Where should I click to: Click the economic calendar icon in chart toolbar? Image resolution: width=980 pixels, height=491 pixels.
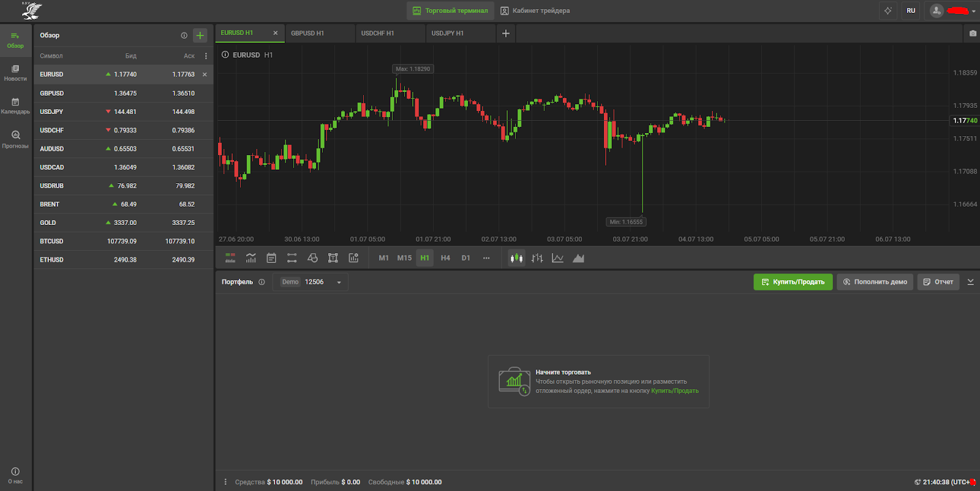pos(271,258)
